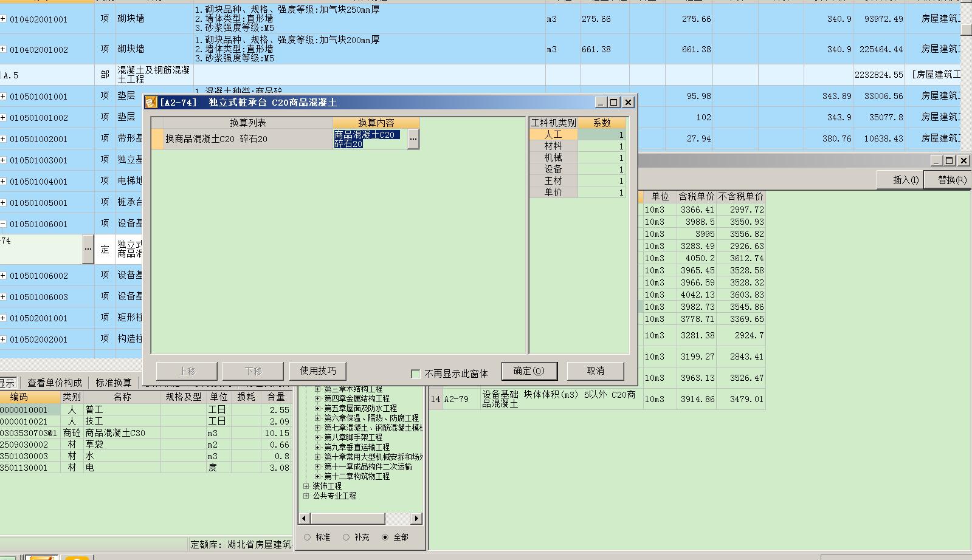The image size is (972, 560).
Task: Click the 工料机类别 column header
Action: coord(553,123)
